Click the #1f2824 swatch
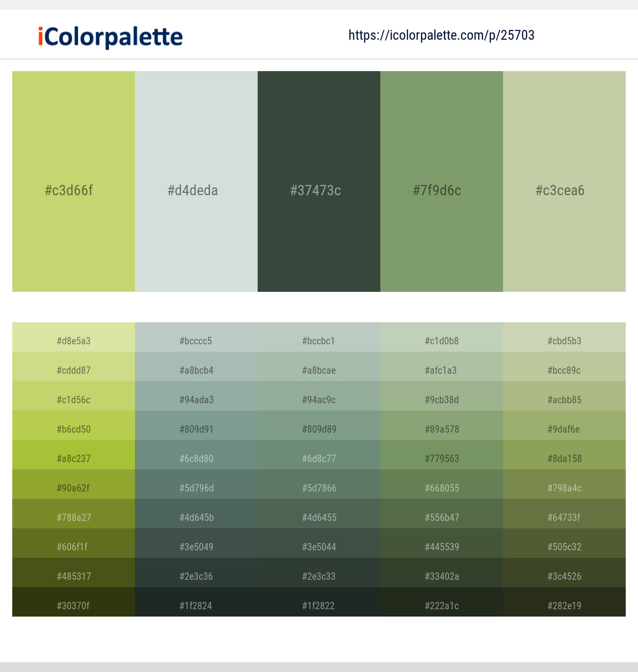 pyautogui.click(x=196, y=606)
